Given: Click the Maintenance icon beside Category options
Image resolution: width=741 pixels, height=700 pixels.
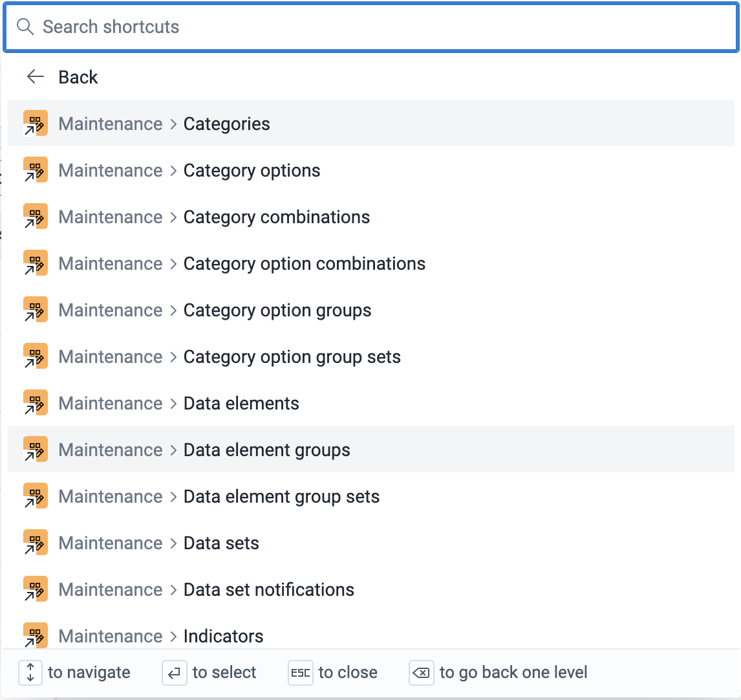Looking at the screenshot, I should pos(36,170).
